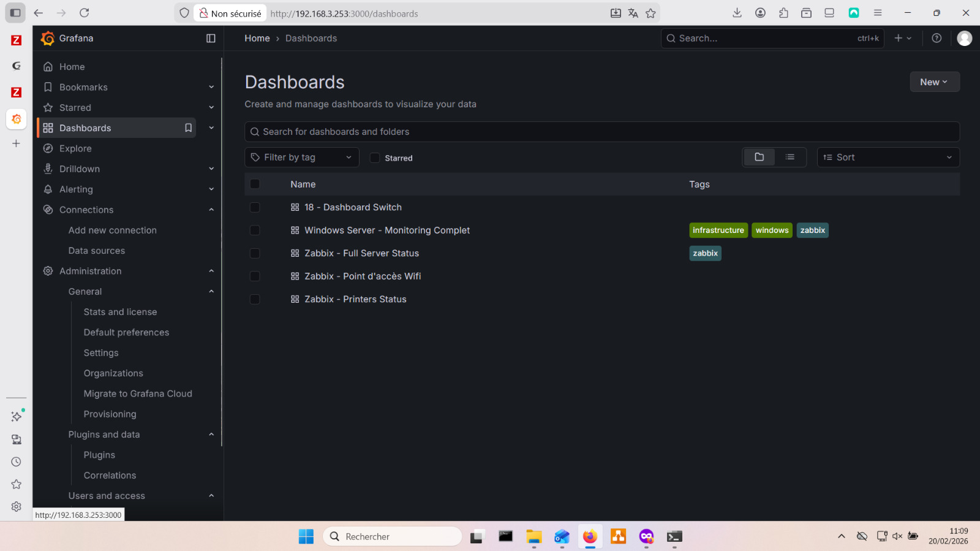Open the site shield tracking protection icon
Screen dimensions: 980x551
(184, 13)
